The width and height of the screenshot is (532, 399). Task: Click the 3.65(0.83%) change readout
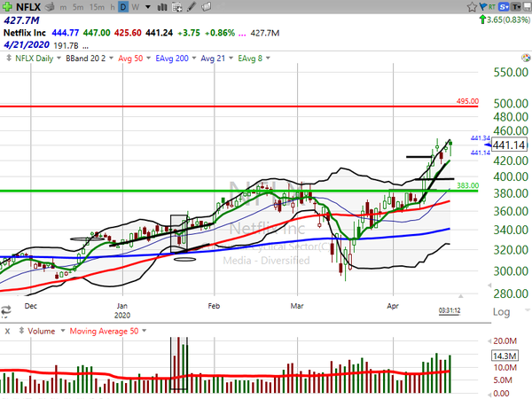pyautogui.click(x=508, y=20)
